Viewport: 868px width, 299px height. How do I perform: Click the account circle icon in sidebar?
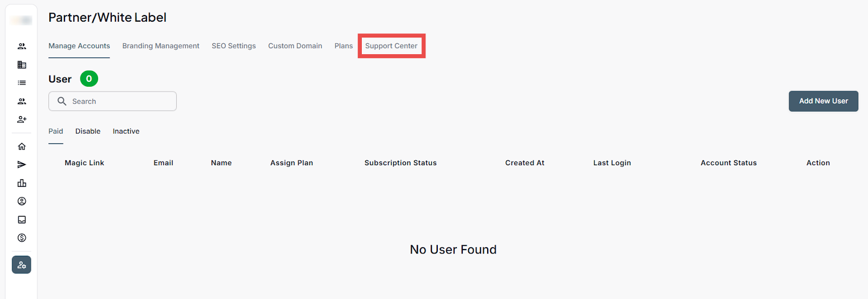[x=22, y=201]
